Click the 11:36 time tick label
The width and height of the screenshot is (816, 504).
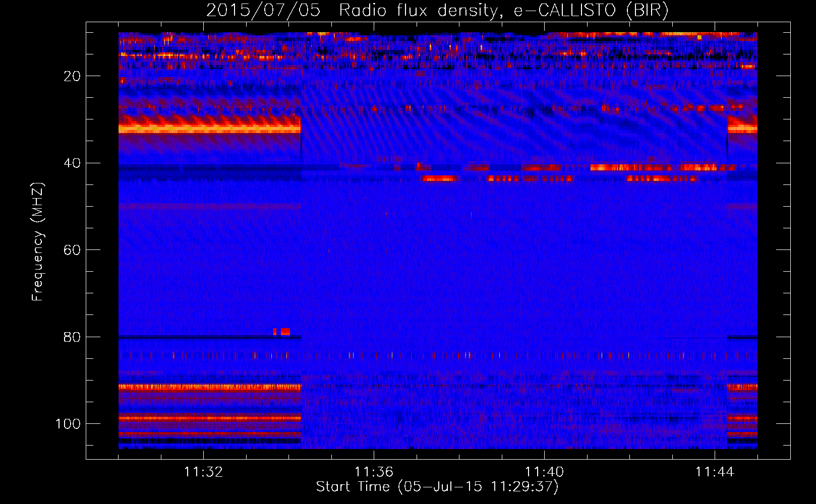[374, 472]
